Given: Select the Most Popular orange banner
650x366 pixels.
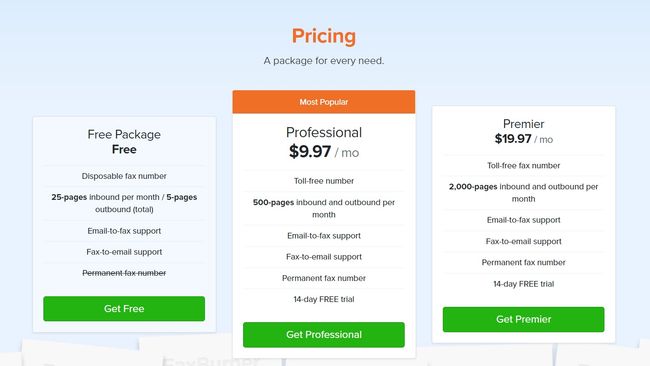Looking at the screenshot, I should 324,102.
